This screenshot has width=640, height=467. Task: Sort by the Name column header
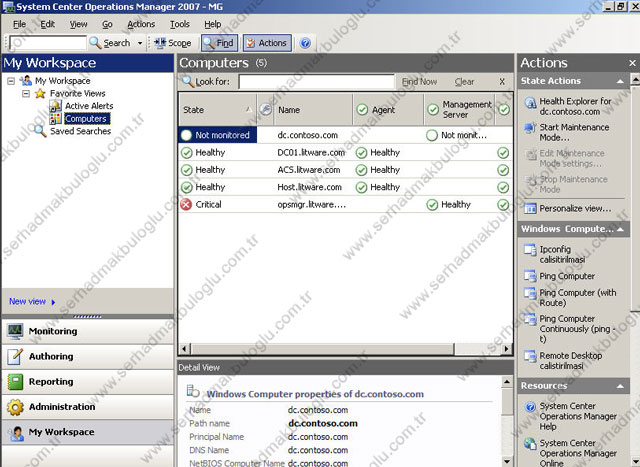(313, 110)
